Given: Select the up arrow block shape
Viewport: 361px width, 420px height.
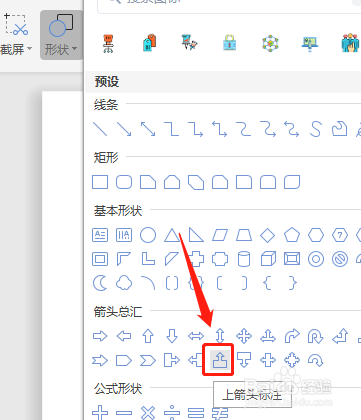Looking at the screenshot, I should click(148, 336).
